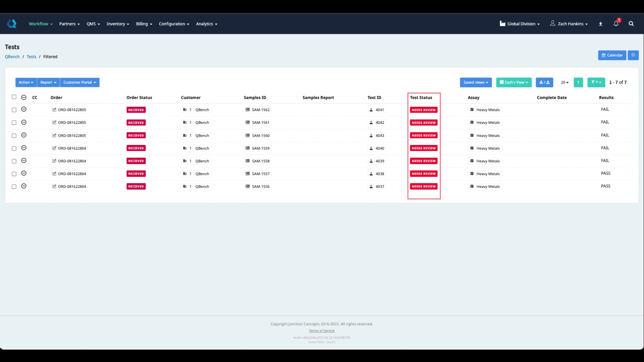The width and height of the screenshot is (644, 362).
Task: Open the gear settings button beside Calendar
Action: coord(633,55)
